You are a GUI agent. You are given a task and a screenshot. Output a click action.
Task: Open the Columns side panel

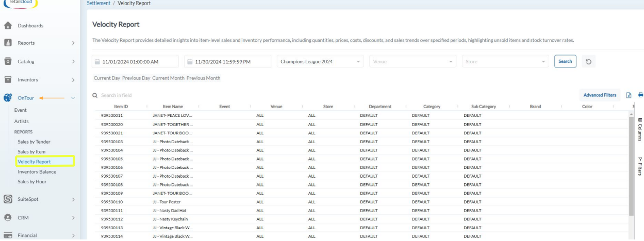point(640,129)
